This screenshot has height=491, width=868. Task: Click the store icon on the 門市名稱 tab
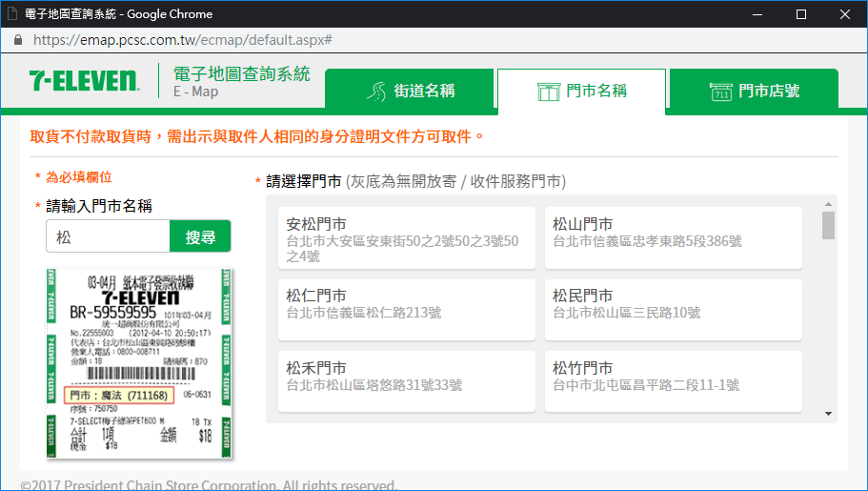549,92
